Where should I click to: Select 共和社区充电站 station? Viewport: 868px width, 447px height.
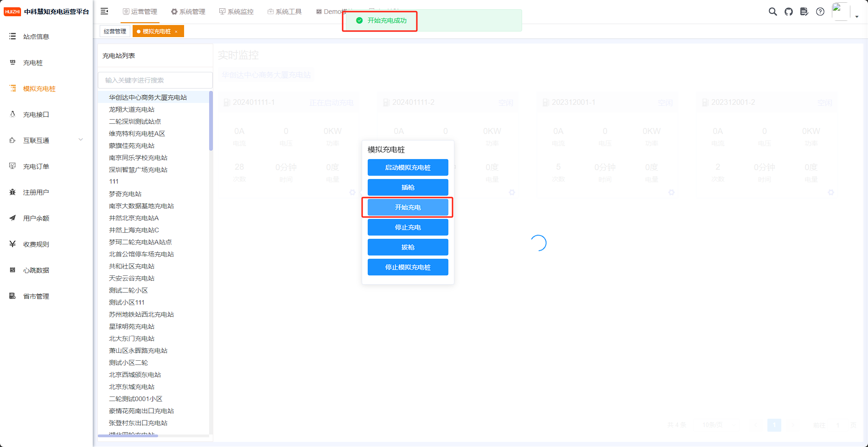pyautogui.click(x=132, y=266)
